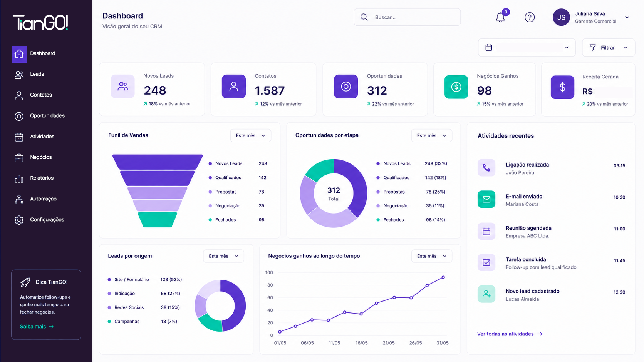Click the Oportunidades target icon card
644x362 pixels.
click(x=346, y=87)
